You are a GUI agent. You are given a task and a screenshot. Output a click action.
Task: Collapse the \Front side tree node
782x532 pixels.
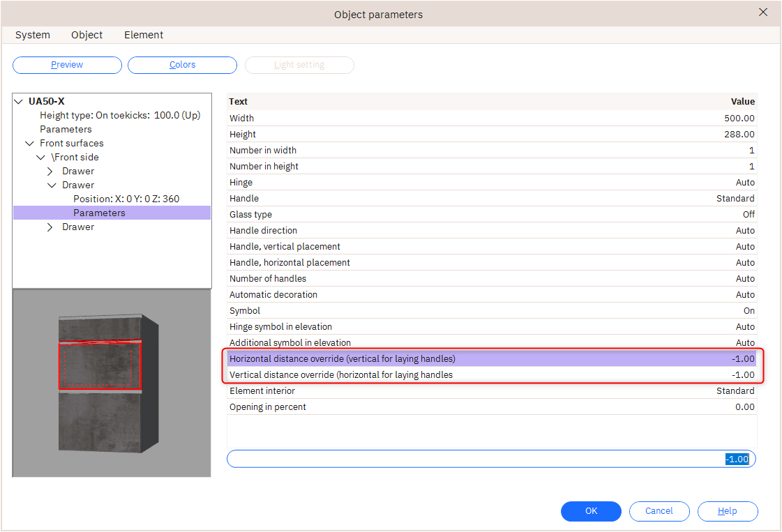pos(41,158)
